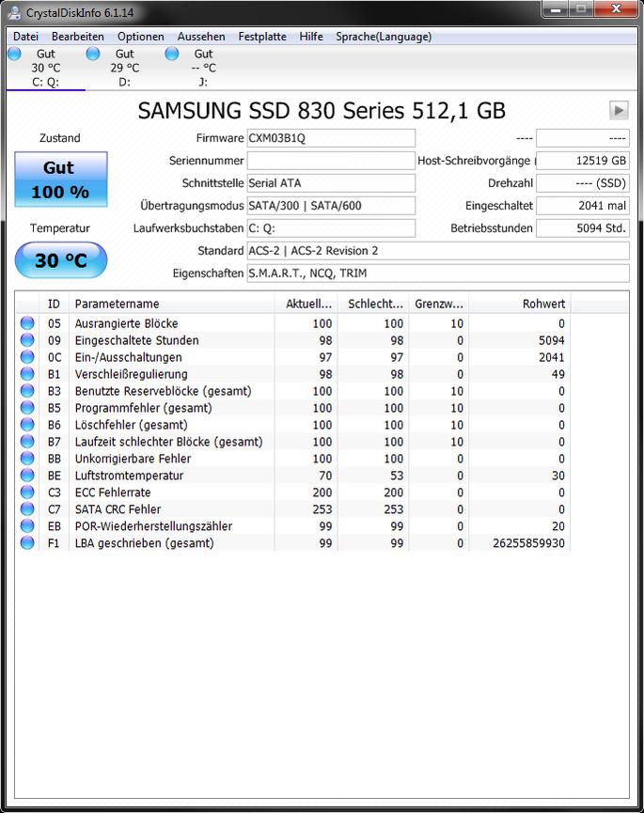Click status orb for Laufzeit schlechter Blöcke
This screenshot has width=644, height=813.
pyautogui.click(x=27, y=442)
